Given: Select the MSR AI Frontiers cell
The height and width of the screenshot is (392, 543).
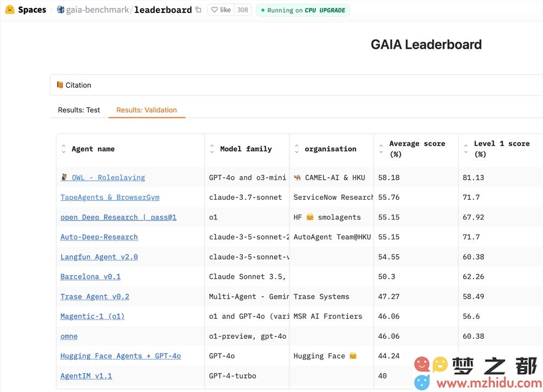Looking at the screenshot, I should tap(331, 317).
